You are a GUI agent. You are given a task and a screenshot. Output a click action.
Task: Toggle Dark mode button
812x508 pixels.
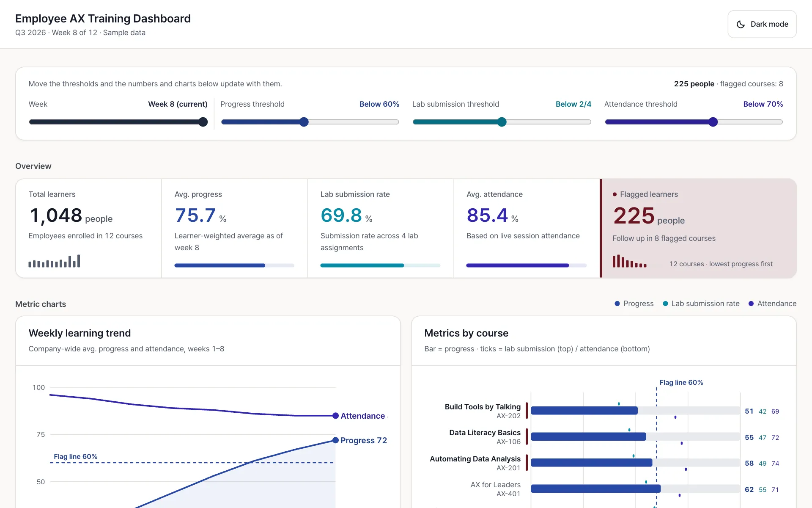click(x=762, y=24)
